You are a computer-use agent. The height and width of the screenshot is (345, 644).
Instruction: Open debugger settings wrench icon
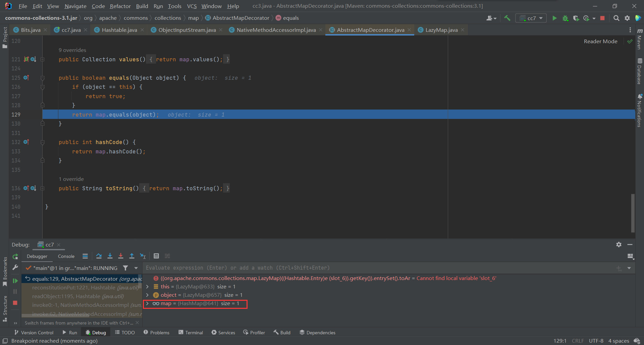[x=15, y=267]
